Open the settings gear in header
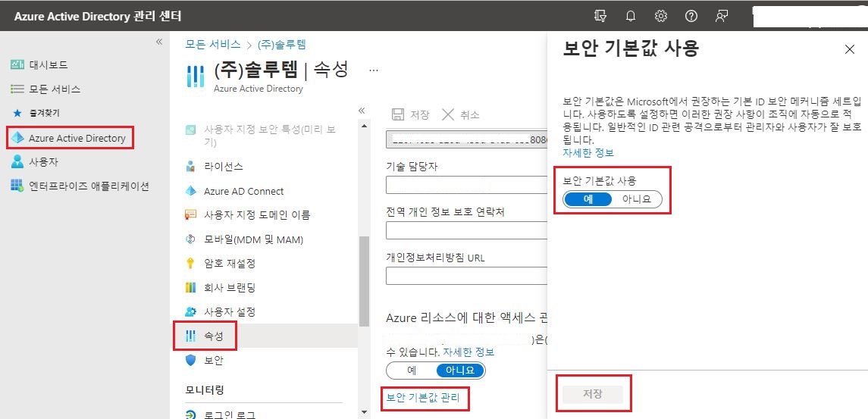This screenshot has width=868, height=419. 660,16
